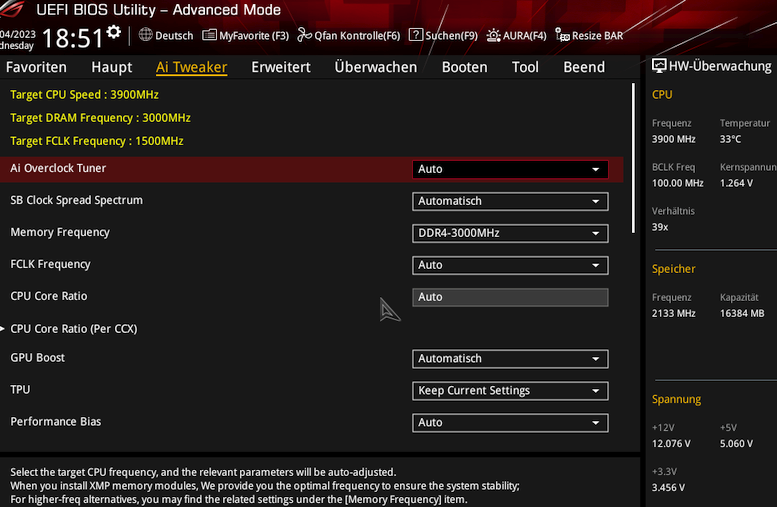
Task: Select the Ai Overclock Tuner row label
Action: pyautogui.click(x=58, y=168)
